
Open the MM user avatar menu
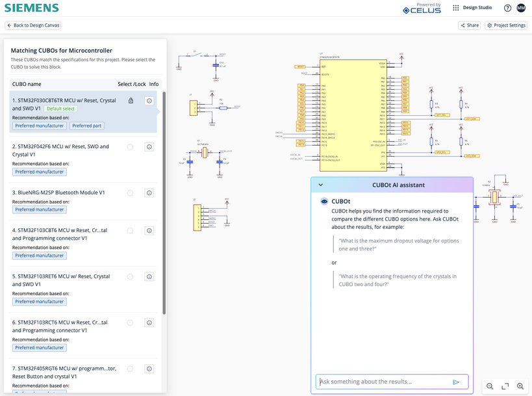coord(521,8)
